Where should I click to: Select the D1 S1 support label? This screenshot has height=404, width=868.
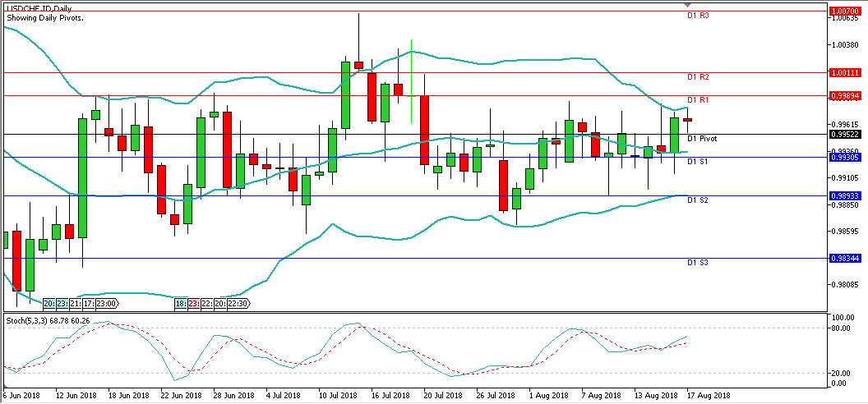tap(698, 162)
